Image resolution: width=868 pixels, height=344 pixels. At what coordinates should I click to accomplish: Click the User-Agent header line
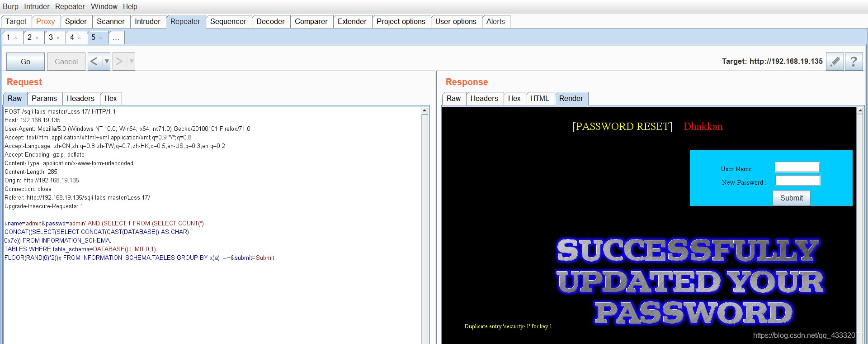tap(127, 129)
